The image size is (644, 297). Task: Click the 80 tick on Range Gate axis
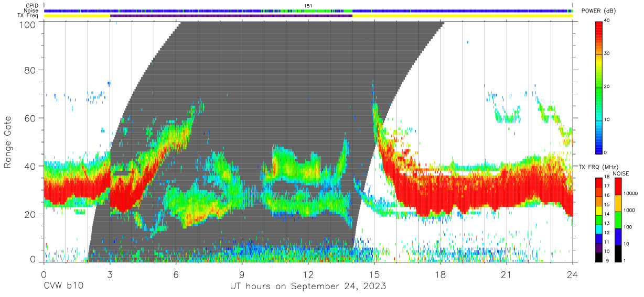[31, 70]
